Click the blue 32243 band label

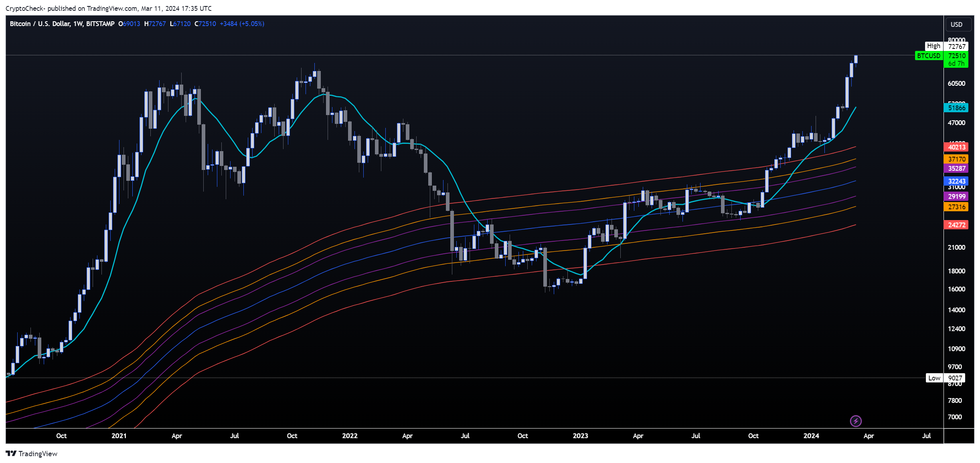tap(956, 181)
